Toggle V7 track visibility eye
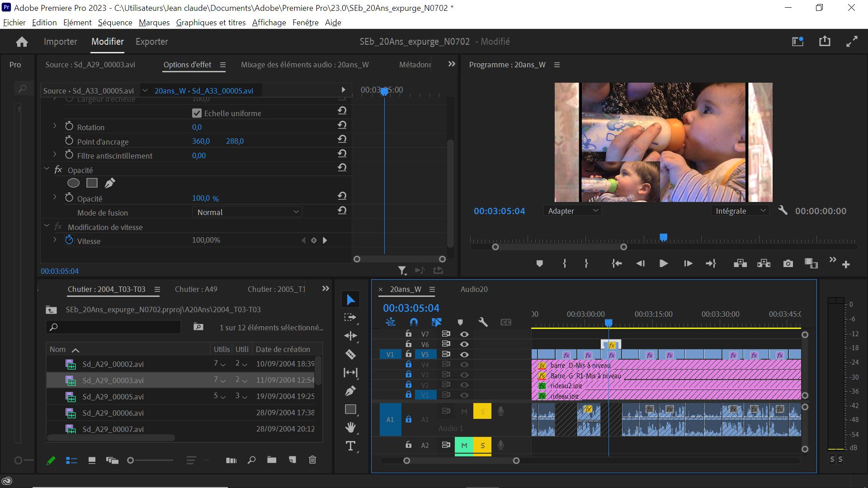The height and width of the screenshot is (488, 868). click(x=464, y=334)
